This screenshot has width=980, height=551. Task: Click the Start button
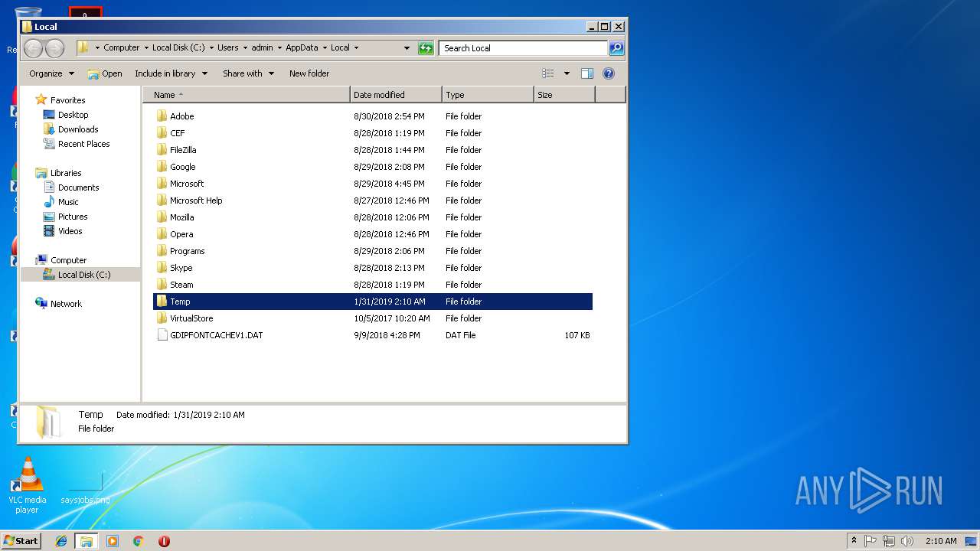coord(21,541)
